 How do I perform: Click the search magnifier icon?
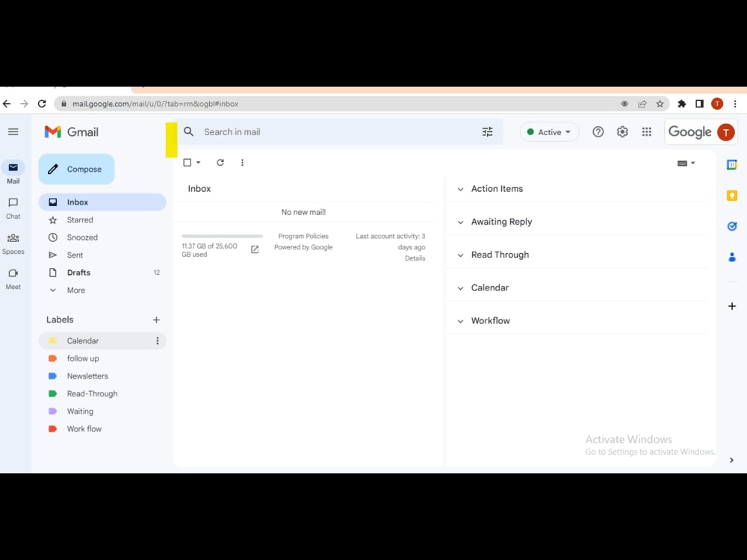point(189,132)
